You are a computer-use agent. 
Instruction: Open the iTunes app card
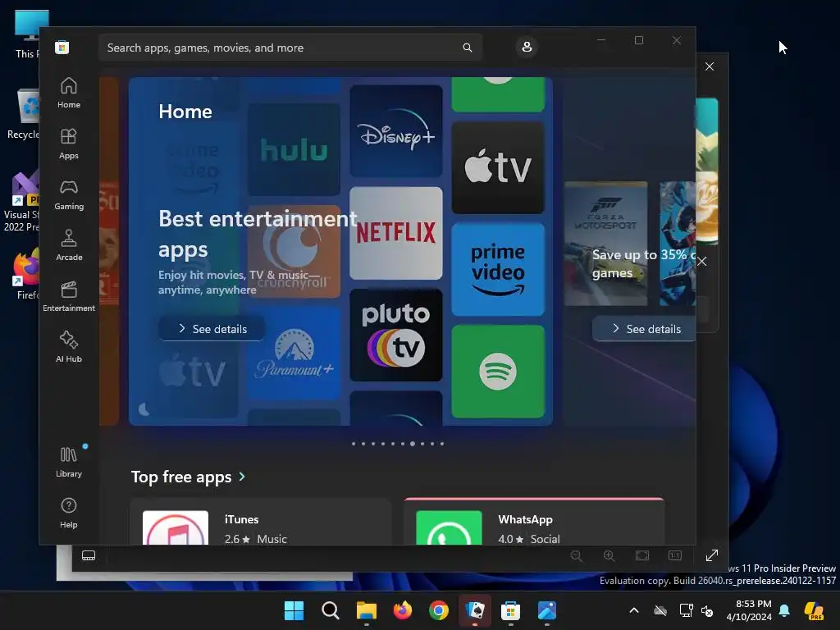click(x=260, y=523)
